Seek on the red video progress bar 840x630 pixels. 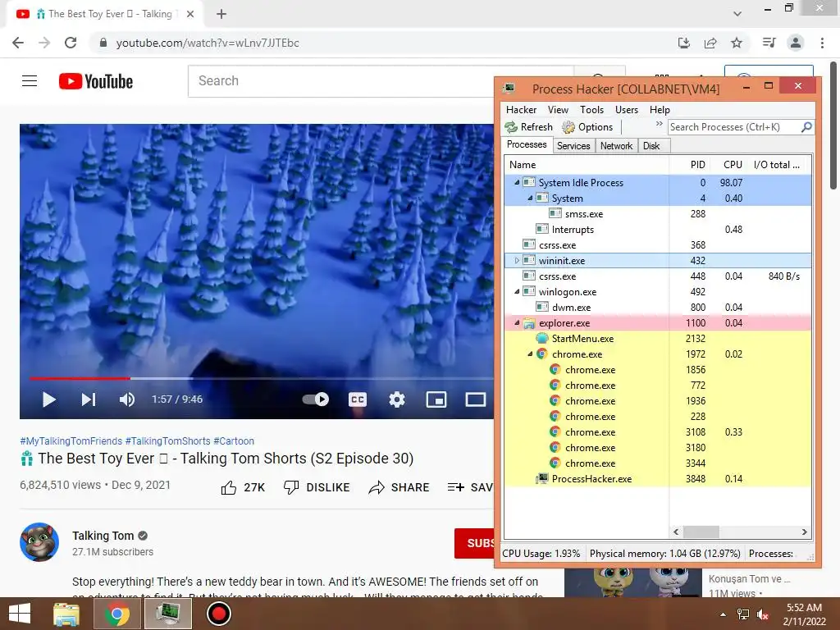point(80,378)
